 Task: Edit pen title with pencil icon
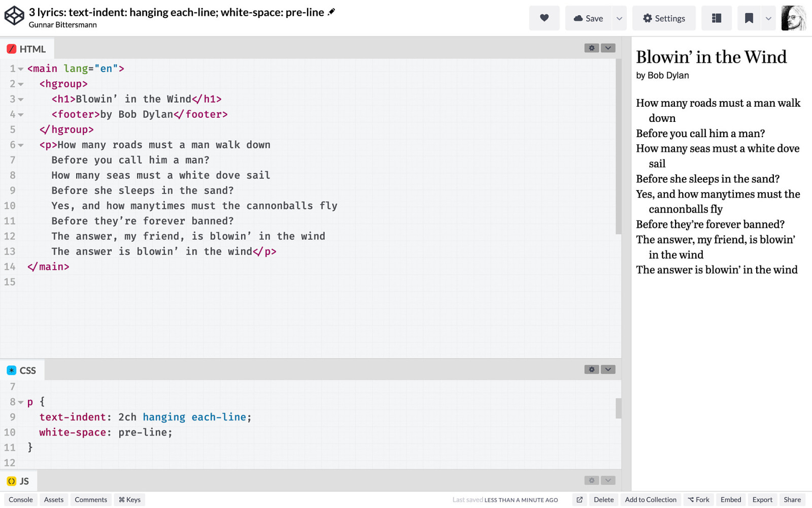pos(331,12)
